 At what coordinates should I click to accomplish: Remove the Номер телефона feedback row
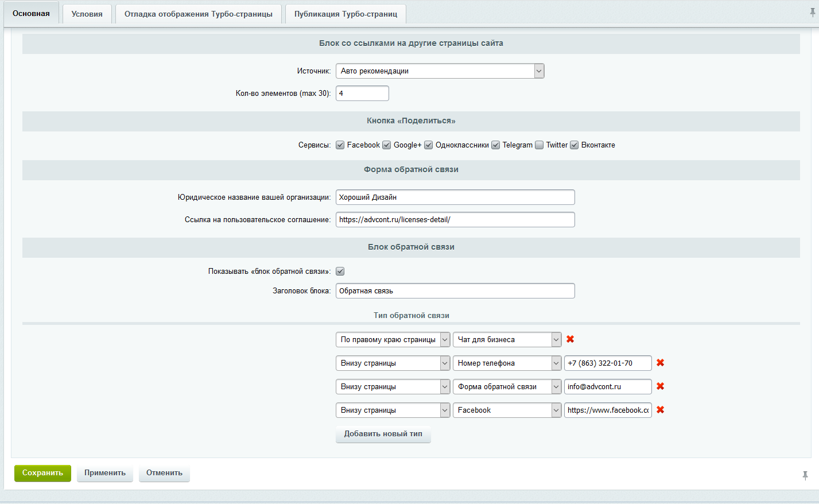tap(660, 363)
